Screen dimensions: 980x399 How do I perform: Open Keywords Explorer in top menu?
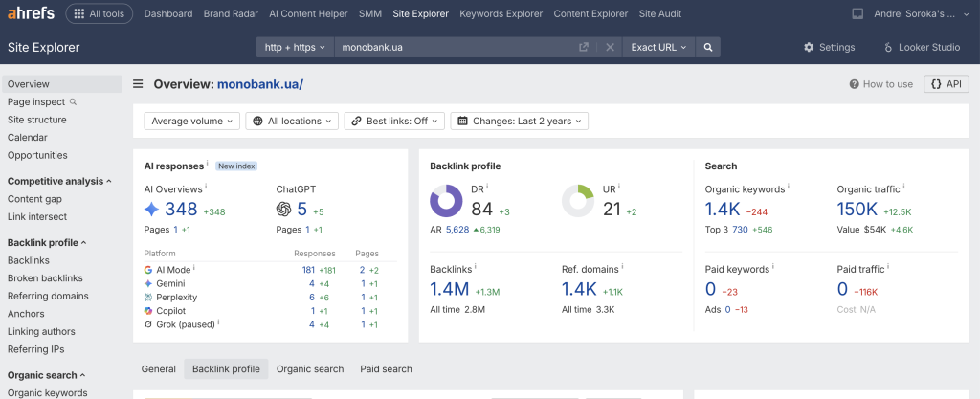point(501,13)
